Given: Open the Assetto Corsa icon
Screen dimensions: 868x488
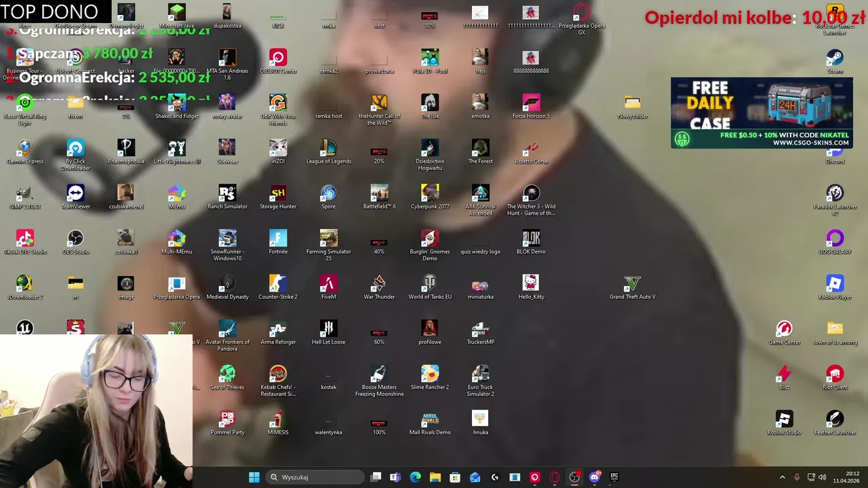Looking at the screenshot, I should click(x=531, y=152).
